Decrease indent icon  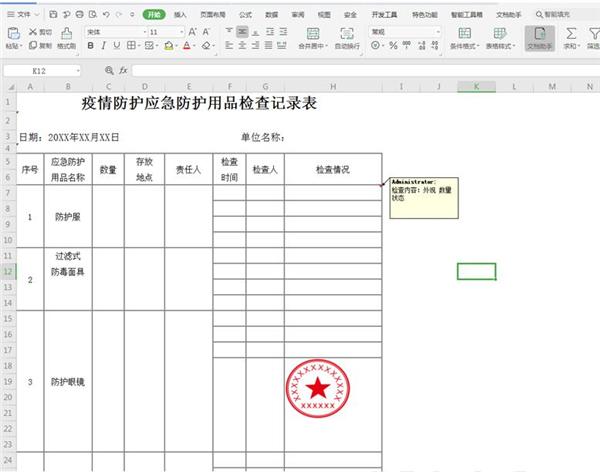[270, 31]
